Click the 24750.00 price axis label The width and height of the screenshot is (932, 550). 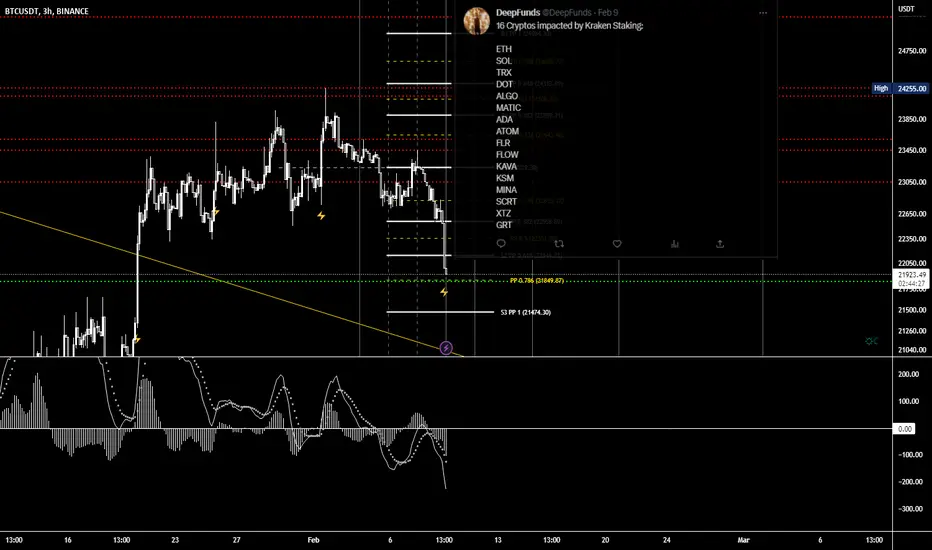pyautogui.click(x=912, y=51)
